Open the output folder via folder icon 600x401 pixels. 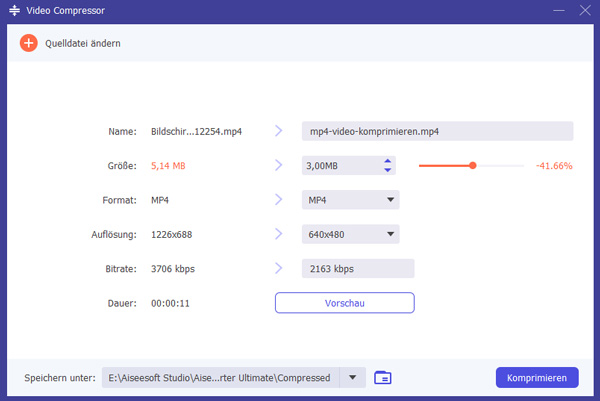[x=382, y=377]
